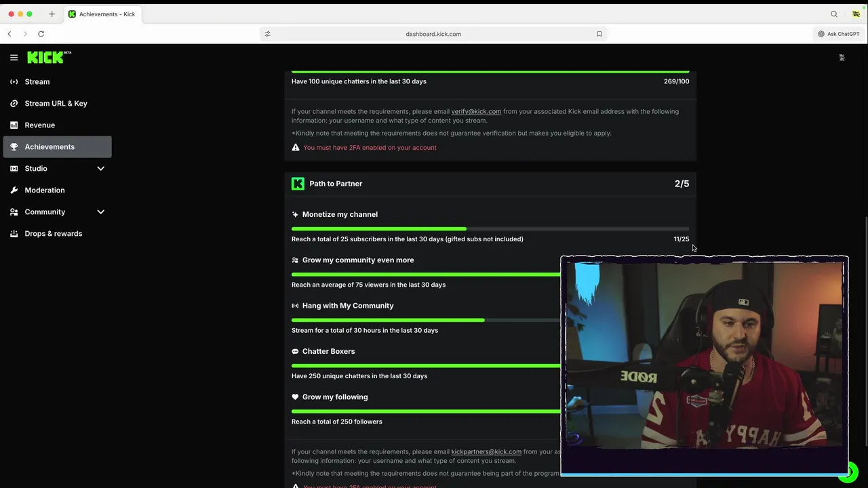Click the Path to Partner Kick badge icon

[x=298, y=184]
